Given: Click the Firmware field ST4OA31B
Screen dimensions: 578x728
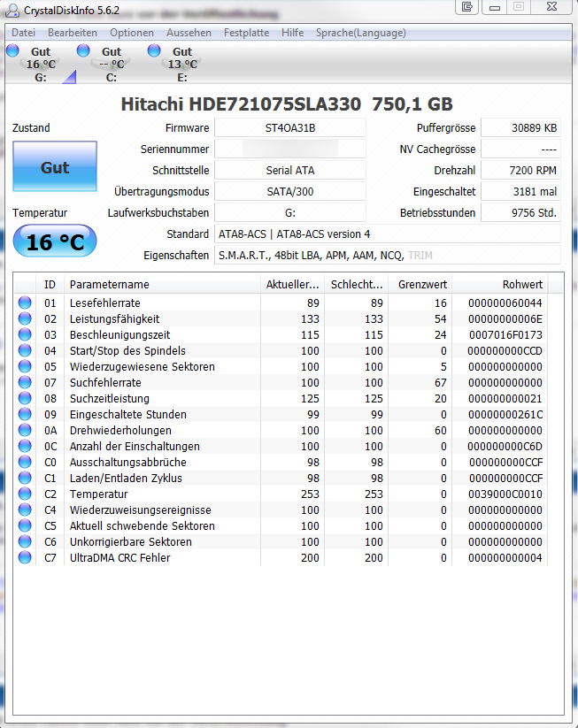Looking at the screenshot, I should [290, 127].
